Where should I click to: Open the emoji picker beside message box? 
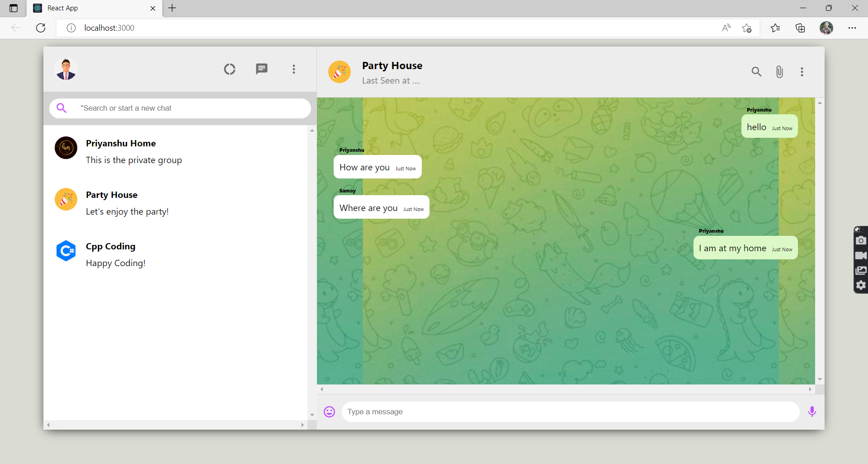[329, 412]
